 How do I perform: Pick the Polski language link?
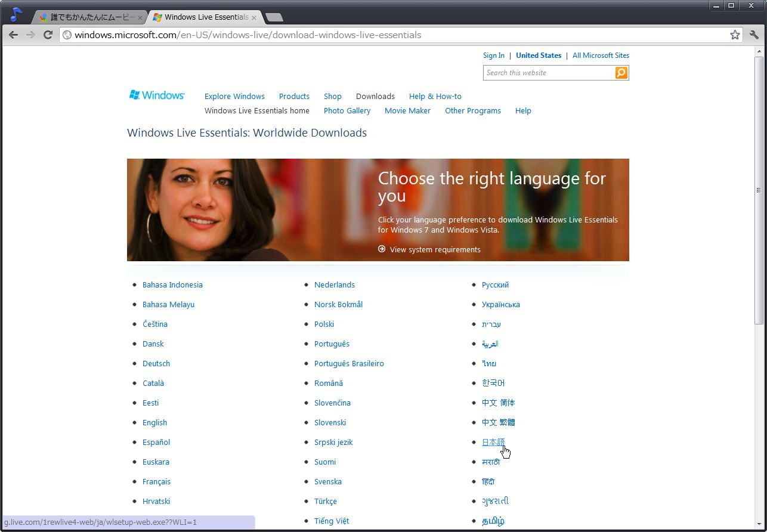pyautogui.click(x=324, y=324)
